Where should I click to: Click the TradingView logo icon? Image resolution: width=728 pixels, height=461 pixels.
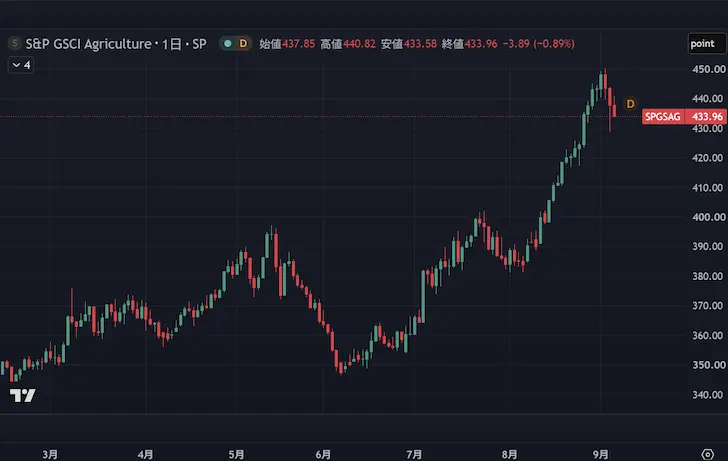22,395
